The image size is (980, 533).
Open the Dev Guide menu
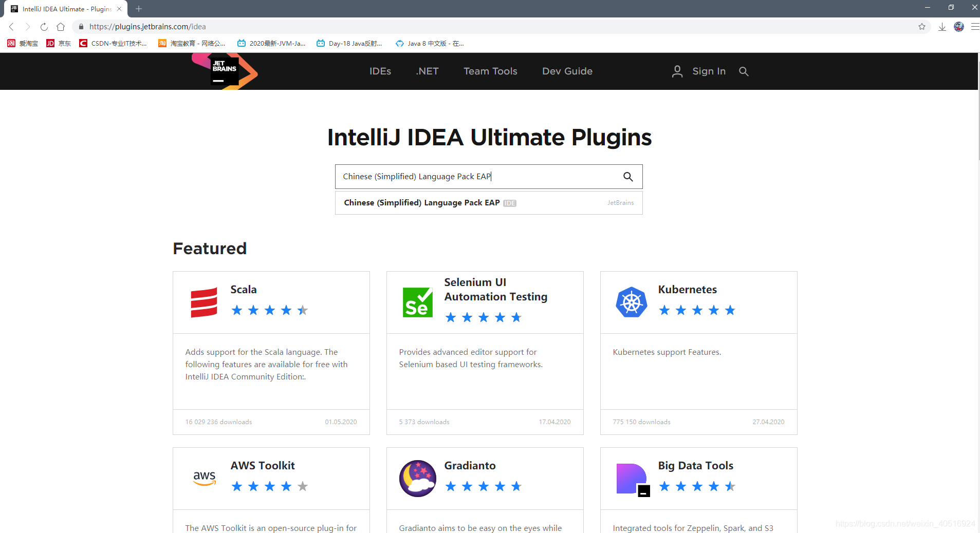567,71
